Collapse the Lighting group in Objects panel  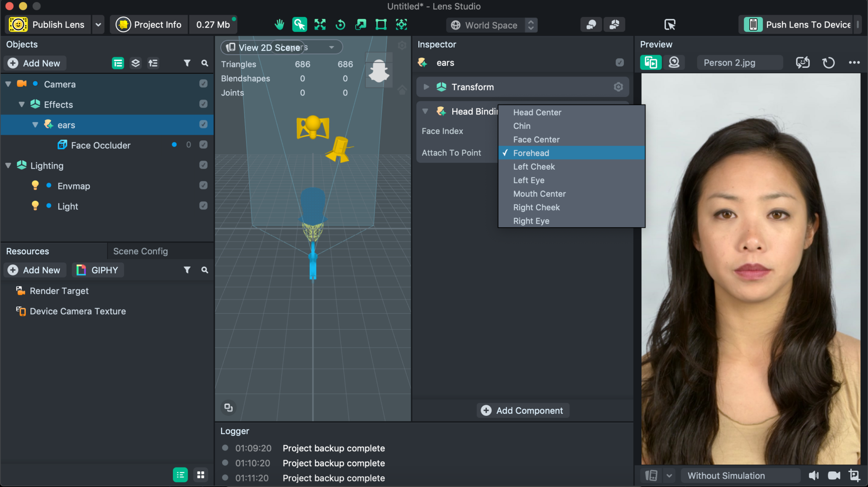tap(8, 165)
